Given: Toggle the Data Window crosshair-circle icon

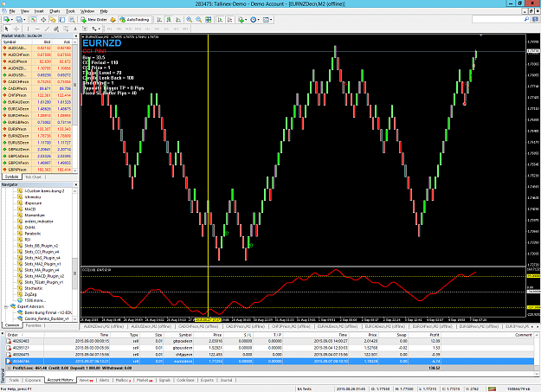Looking at the screenshot, I should tap(43, 20).
